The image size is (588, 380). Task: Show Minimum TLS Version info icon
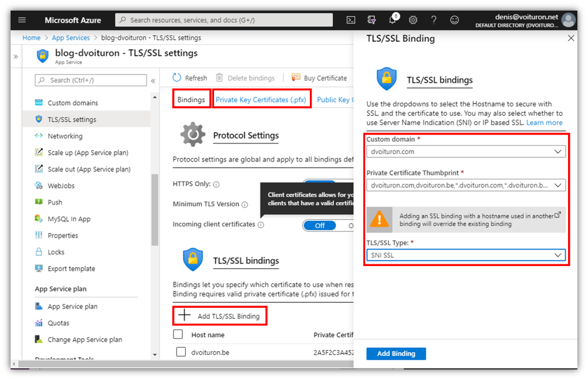point(245,204)
